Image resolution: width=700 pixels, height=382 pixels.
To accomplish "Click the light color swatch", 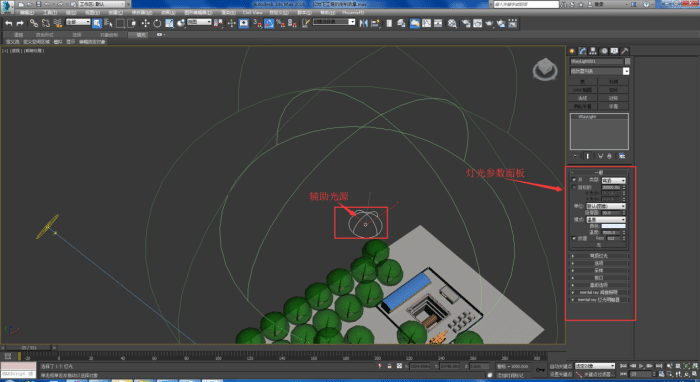I will point(613,226).
